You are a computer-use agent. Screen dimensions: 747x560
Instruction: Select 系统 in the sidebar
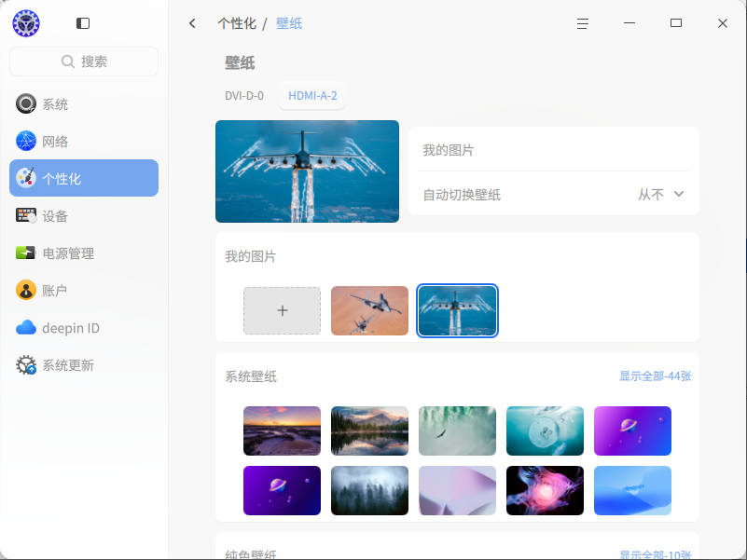(x=84, y=103)
